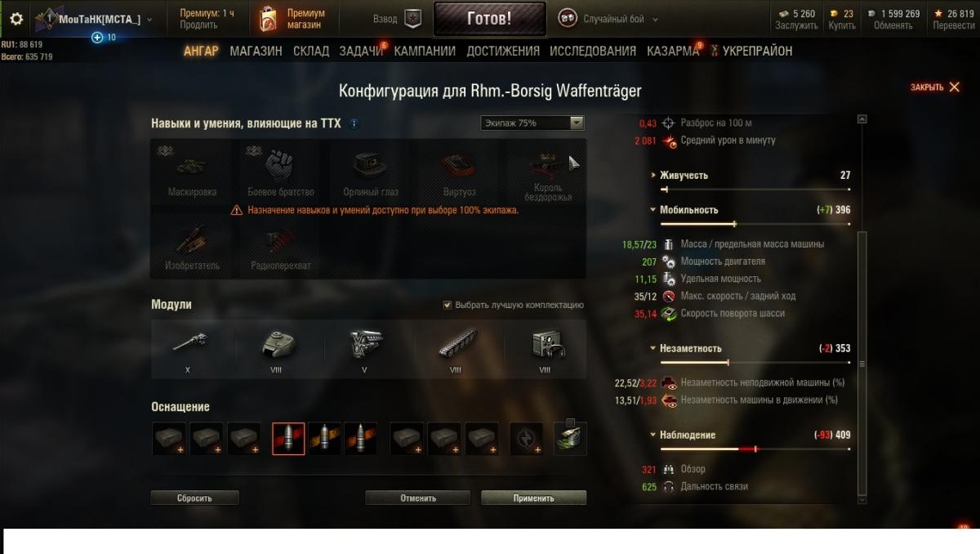Open the 'Случайный бой' battle mode dropdown

click(x=608, y=19)
